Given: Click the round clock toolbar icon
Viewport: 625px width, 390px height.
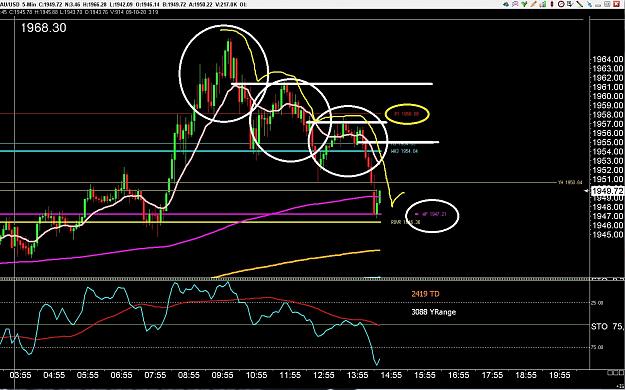Looking at the screenshot, I should 561,4.
